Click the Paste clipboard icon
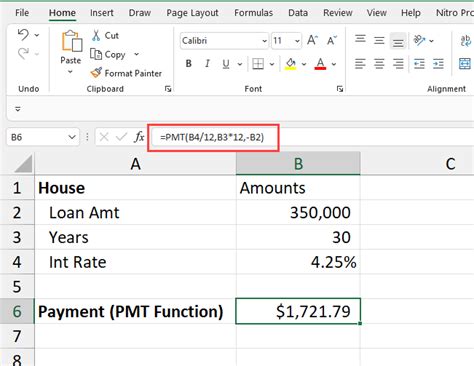 (x=71, y=41)
